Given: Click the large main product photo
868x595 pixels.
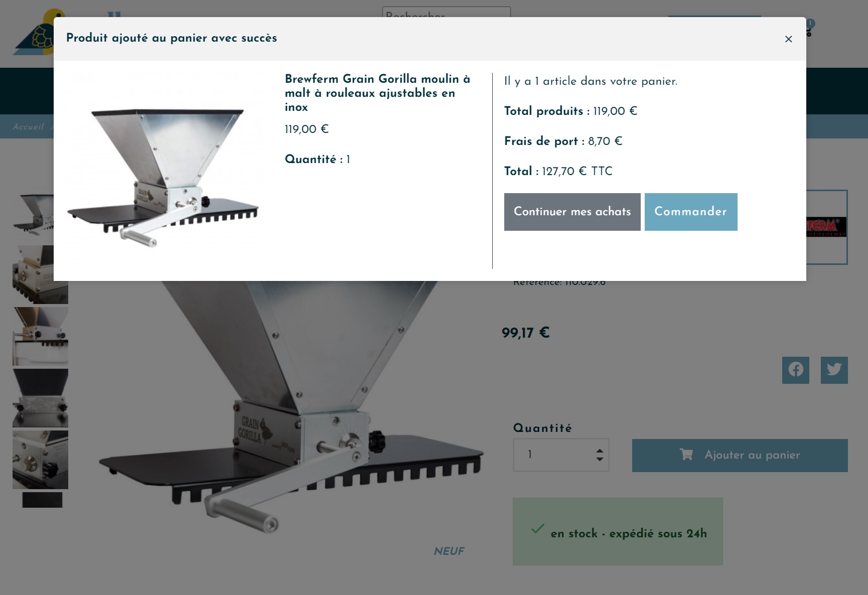Looking at the screenshot, I should click(x=291, y=406).
